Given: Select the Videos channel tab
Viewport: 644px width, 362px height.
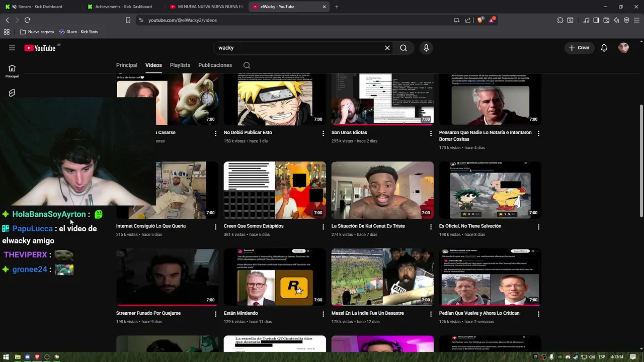Looking at the screenshot, I should pyautogui.click(x=153, y=65).
